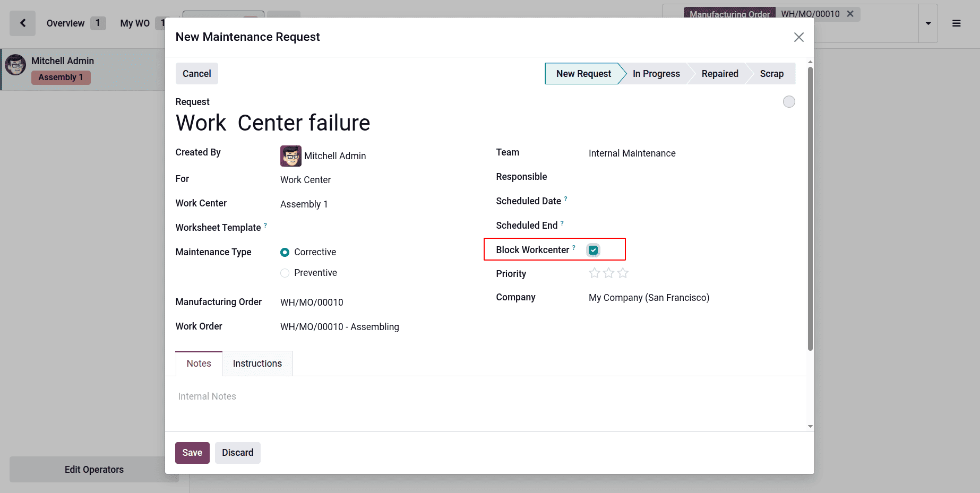This screenshot has width=980, height=493.
Task: Click the Assembly 1 tag under Mitchell Admin
Action: click(61, 77)
